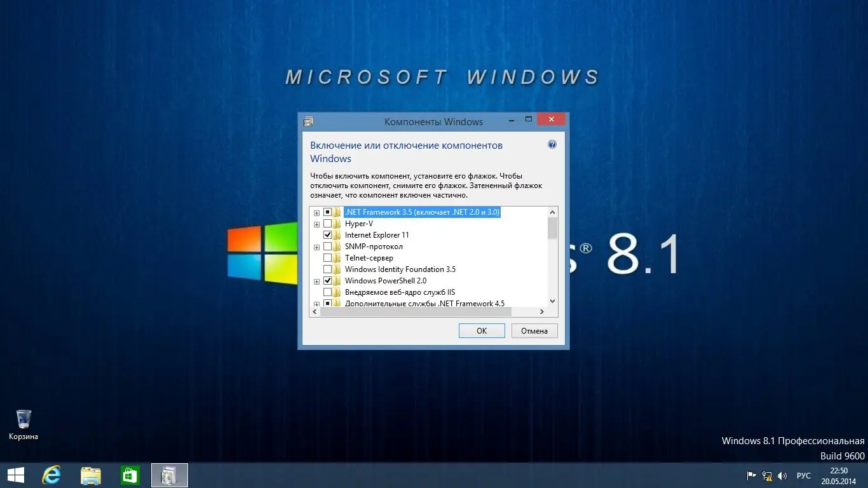Tick the Telnet-сервер checkbox
Screen dimensions: 868x488
(328, 258)
